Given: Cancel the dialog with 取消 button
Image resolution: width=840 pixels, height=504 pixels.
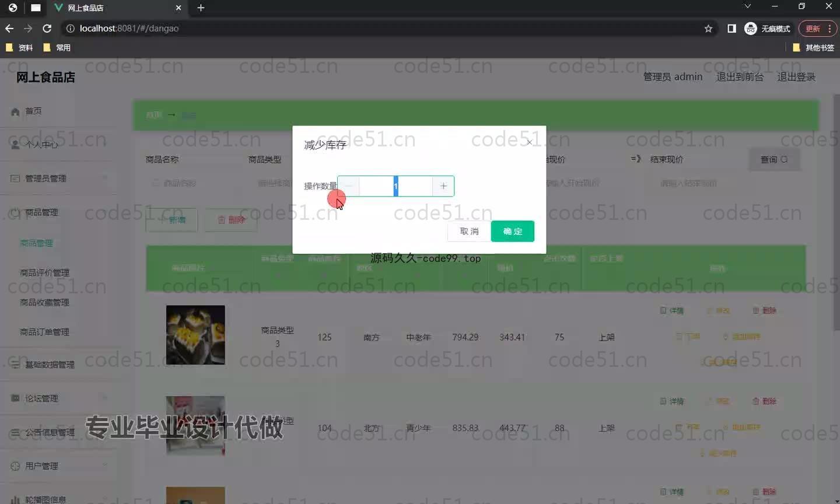Looking at the screenshot, I should coord(469,232).
